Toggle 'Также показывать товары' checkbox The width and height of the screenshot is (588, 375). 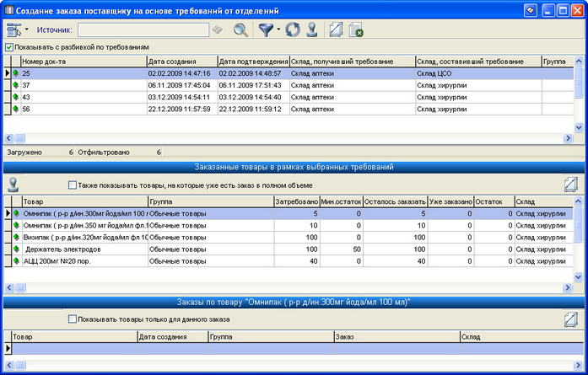click(73, 185)
